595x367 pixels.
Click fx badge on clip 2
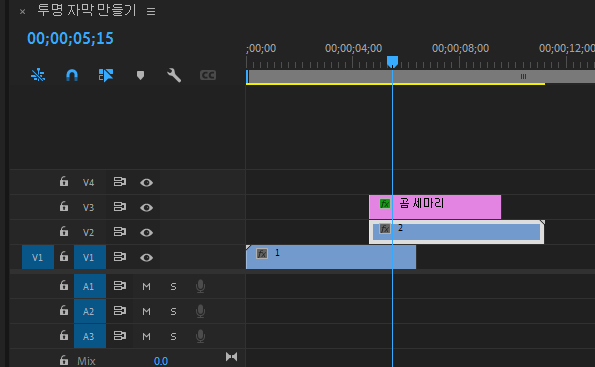[385, 228]
